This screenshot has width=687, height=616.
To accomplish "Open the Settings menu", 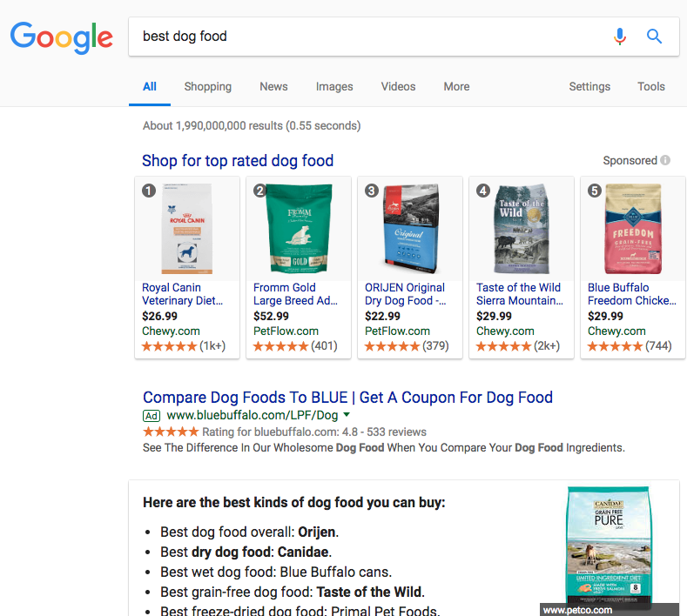I will click(x=589, y=86).
